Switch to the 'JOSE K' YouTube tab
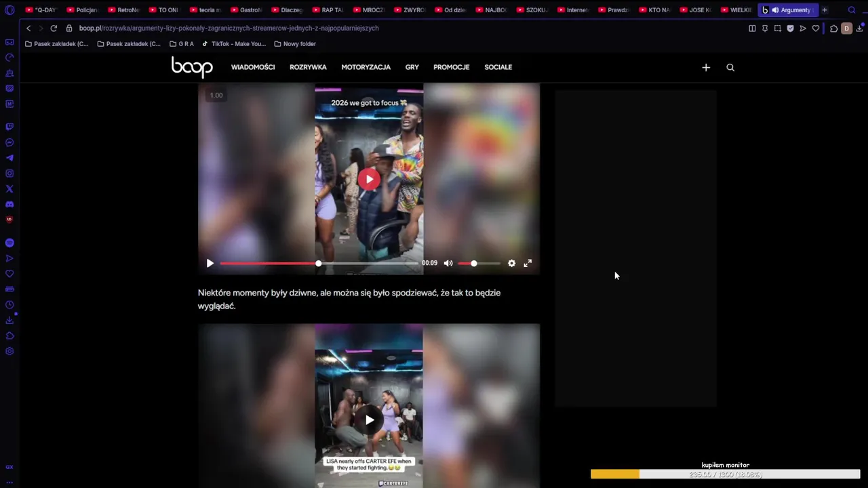868x488 pixels. tap(696, 10)
